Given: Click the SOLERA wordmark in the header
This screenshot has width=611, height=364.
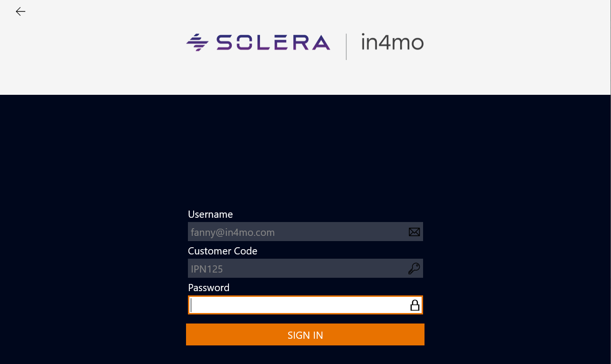Looking at the screenshot, I should coord(273,42).
